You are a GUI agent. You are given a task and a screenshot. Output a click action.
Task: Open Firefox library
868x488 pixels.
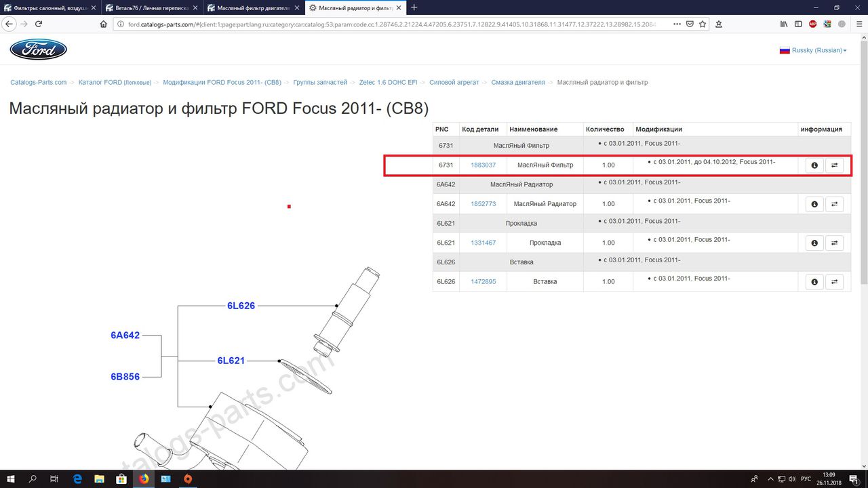[784, 24]
